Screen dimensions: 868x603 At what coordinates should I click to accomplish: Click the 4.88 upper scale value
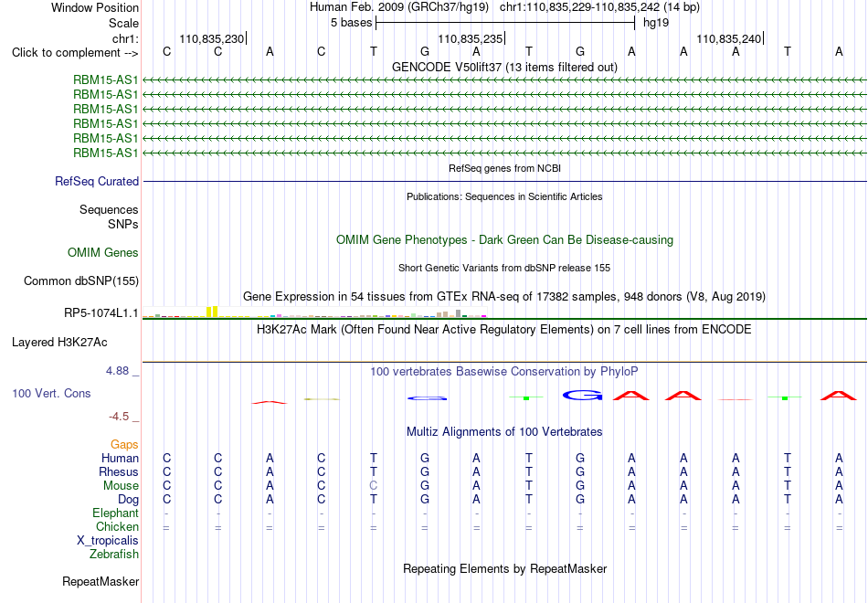[x=117, y=371]
